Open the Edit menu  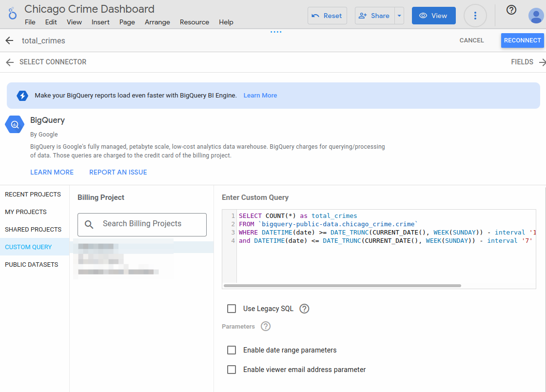(x=51, y=22)
